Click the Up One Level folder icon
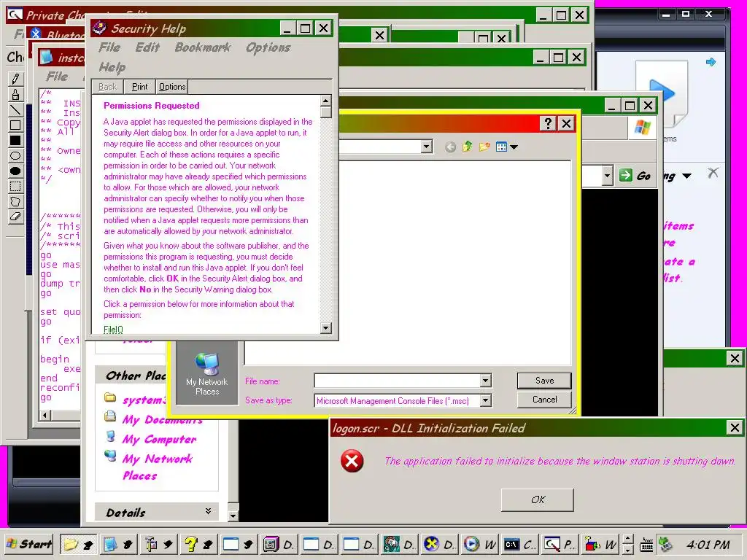This screenshot has width=747, height=560. click(x=468, y=147)
